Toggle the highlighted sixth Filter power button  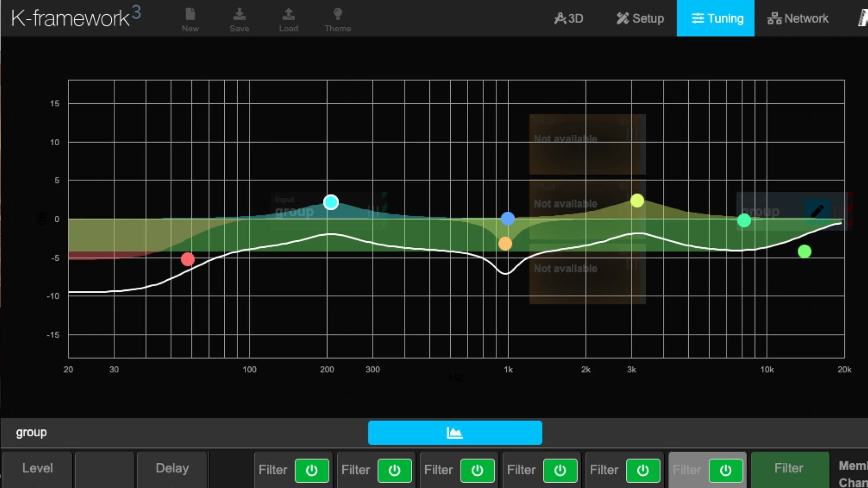pos(726,470)
